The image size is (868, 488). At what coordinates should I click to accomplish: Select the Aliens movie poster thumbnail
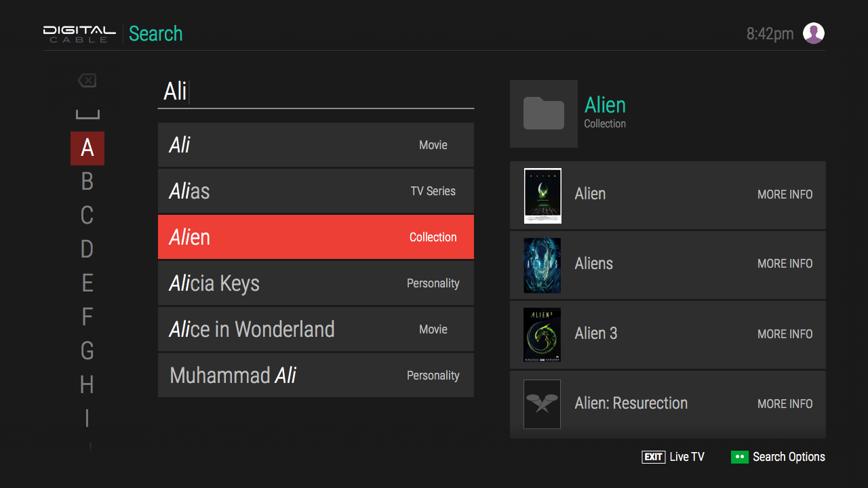[542, 265]
